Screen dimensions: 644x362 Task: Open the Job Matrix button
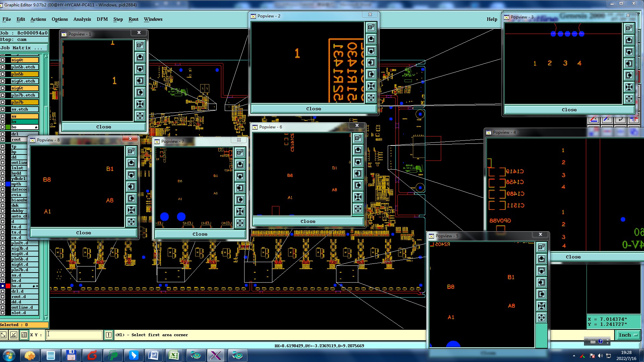click(x=23, y=48)
